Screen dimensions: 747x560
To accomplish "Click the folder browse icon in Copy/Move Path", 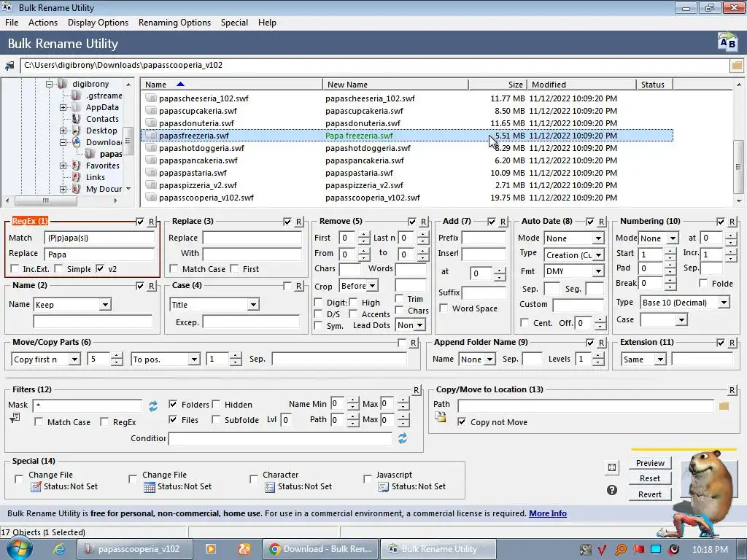I will [x=724, y=405].
